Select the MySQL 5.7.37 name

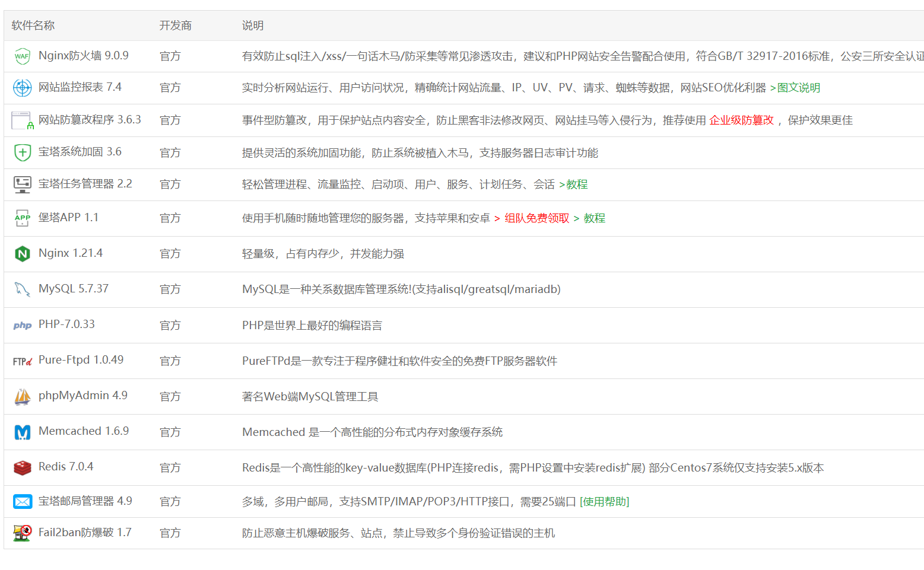pyautogui.click(x=74, y=289)
